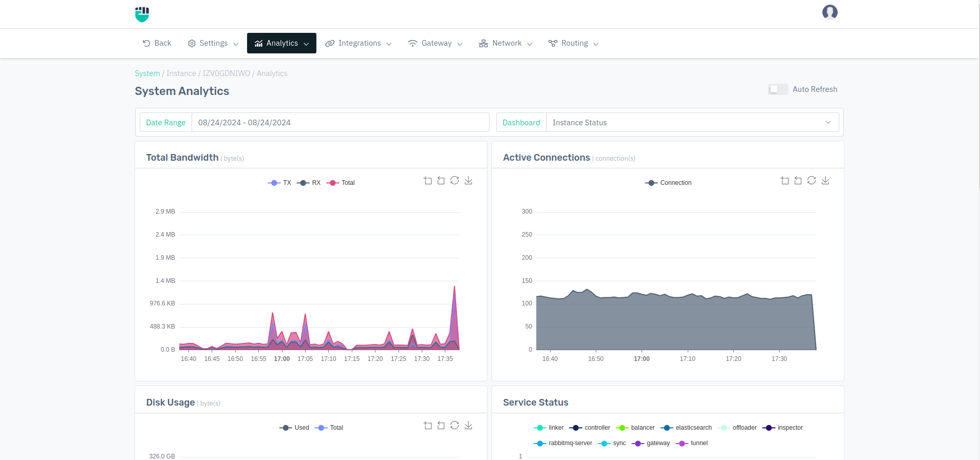The height and width of the screenshot is (460, 980).
Task: Expand Settings menu chevron
Action: [236, 44]
